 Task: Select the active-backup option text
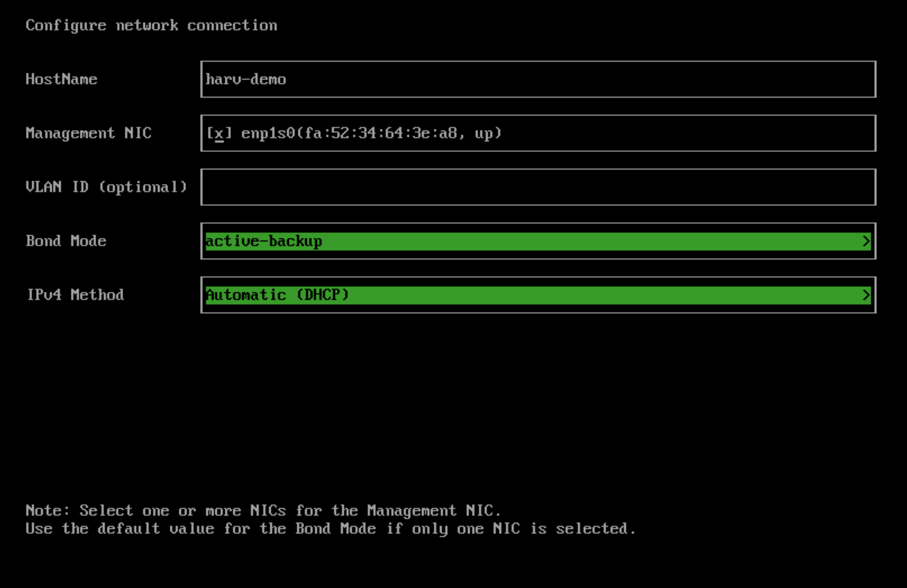pyautogui.click(x=264, y=241)
